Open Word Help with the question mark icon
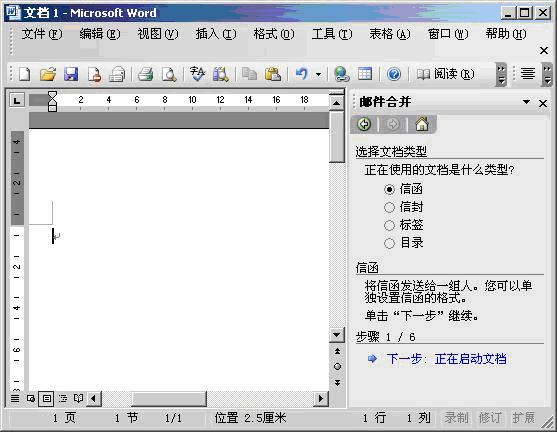557x432 pixels. coord(394,74)
